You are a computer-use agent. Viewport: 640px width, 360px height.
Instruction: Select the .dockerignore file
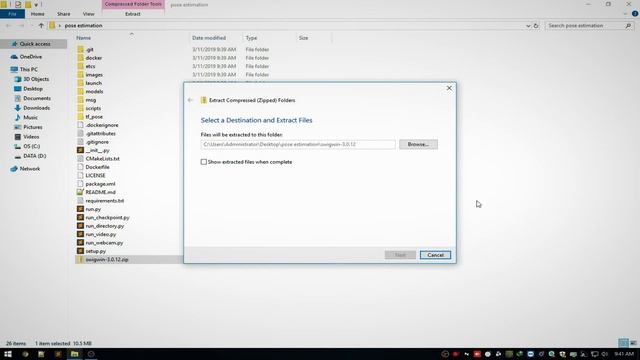point(102,125)
